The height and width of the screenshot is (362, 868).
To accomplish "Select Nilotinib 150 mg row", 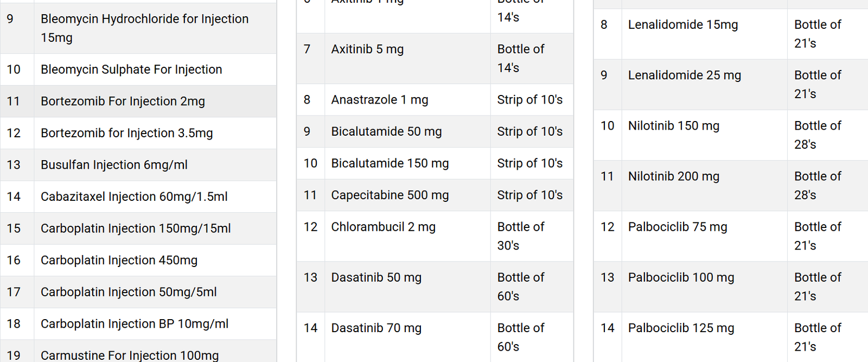I will 731,135.
